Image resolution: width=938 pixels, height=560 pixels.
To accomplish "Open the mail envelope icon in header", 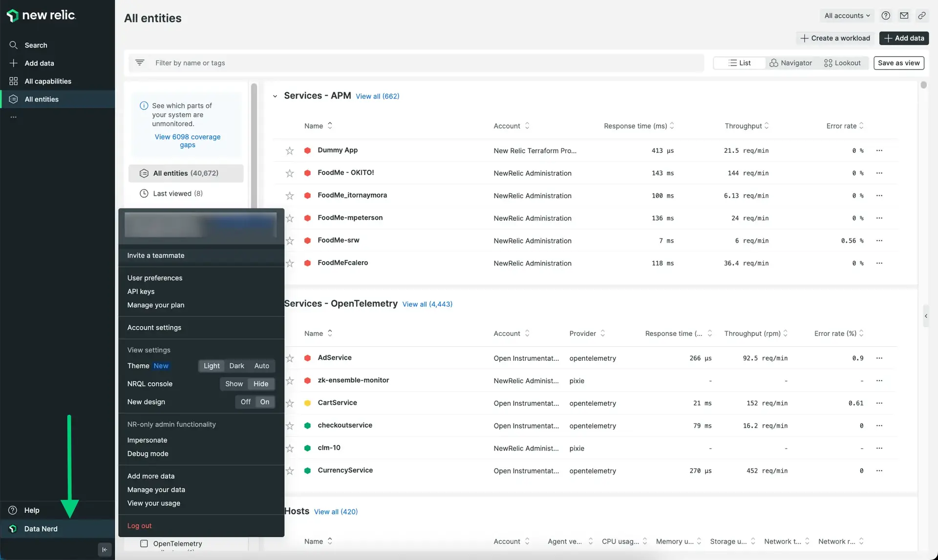I will tap(904, 16).
